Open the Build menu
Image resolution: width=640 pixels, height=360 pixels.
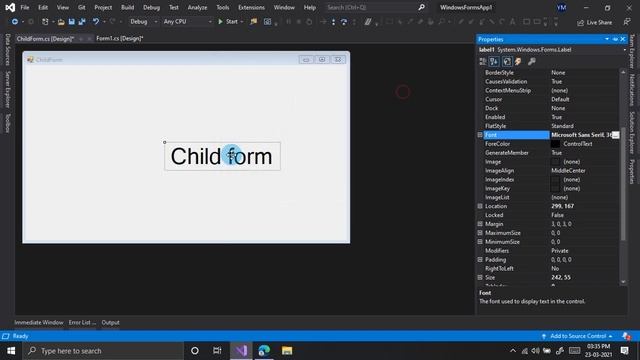tap(127, 7)
